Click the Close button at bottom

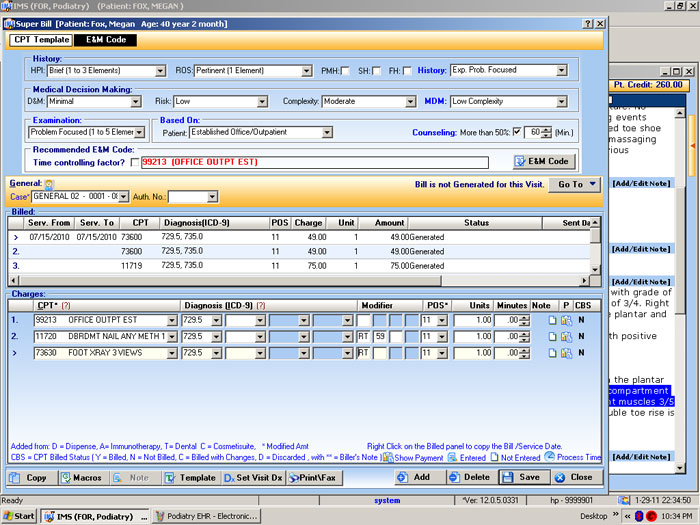coord(577,477)
